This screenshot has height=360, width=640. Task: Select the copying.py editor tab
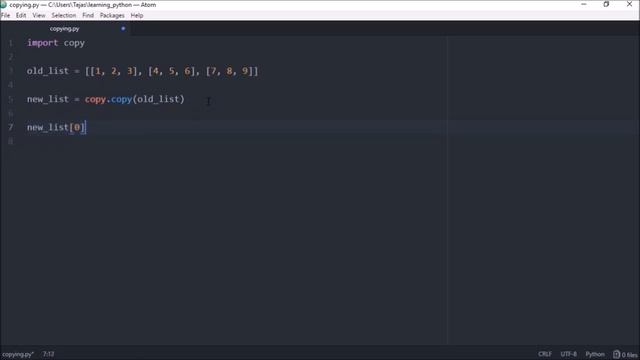(x=64, y=29)
